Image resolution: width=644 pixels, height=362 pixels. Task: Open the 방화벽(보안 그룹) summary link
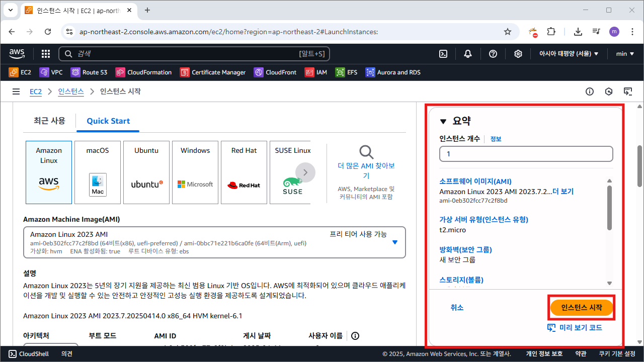tap(465, 250)
